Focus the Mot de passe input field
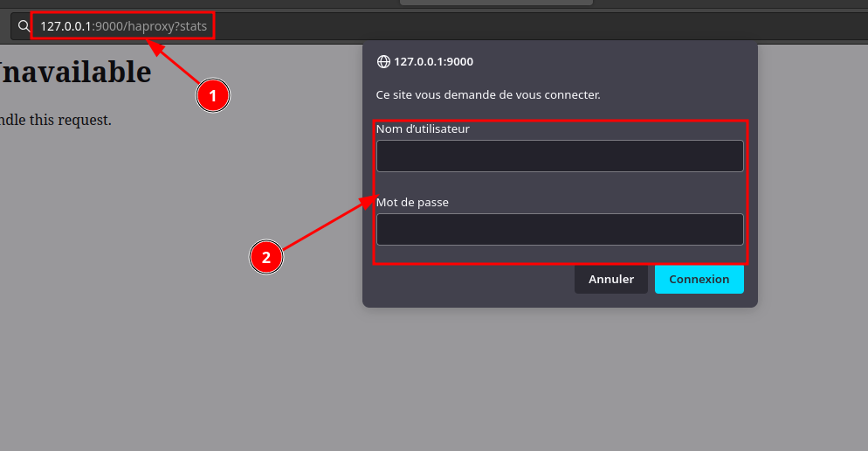 coord(560,230)
